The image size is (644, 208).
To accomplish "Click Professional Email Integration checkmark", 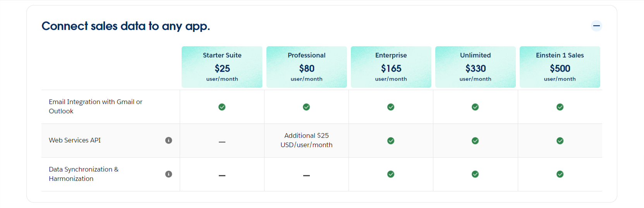I will 306,107.
